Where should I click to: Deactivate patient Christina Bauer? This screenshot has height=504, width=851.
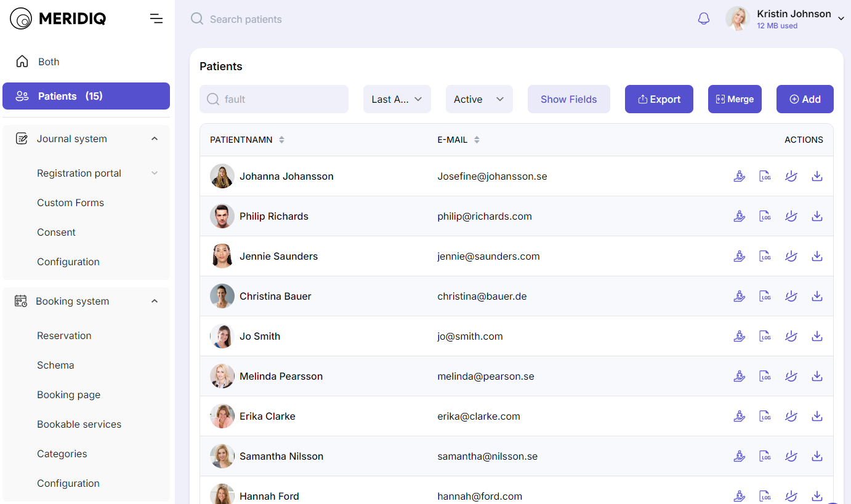(791, 296)
